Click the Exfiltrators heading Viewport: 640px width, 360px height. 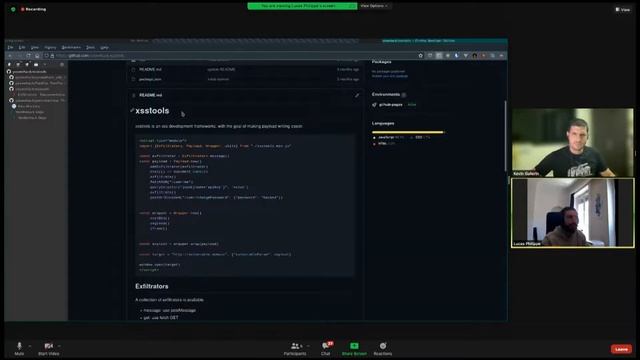[x=152, y=286]
